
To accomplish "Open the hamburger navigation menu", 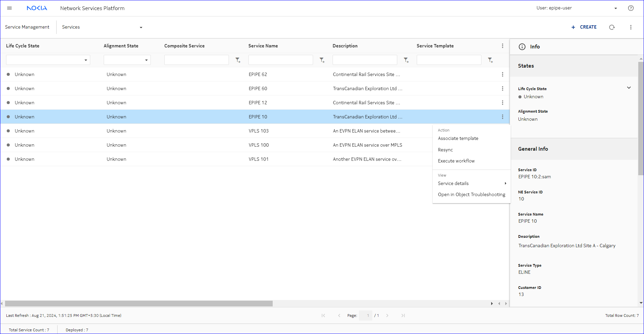I will coord(9,8).
